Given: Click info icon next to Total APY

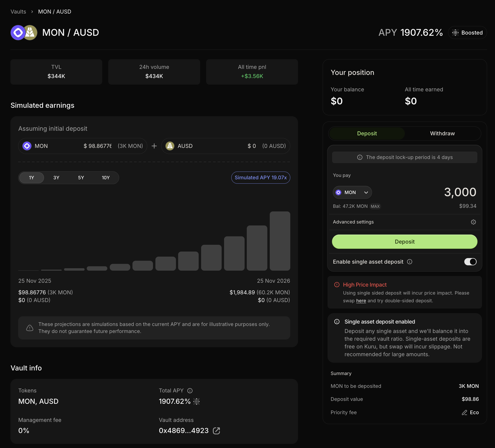Looking at the screenshot, I should pos(190,390).
